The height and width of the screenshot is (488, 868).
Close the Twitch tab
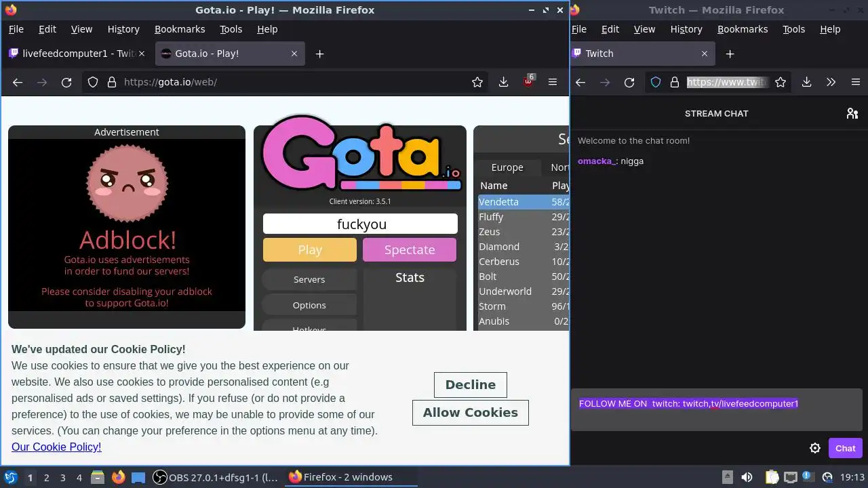[x=705, y=54]
